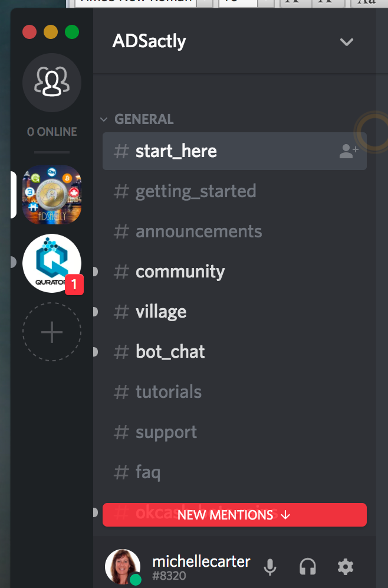Collapse the GENERAL category
The image size is (388, 588).
click(x=137, y=119)
